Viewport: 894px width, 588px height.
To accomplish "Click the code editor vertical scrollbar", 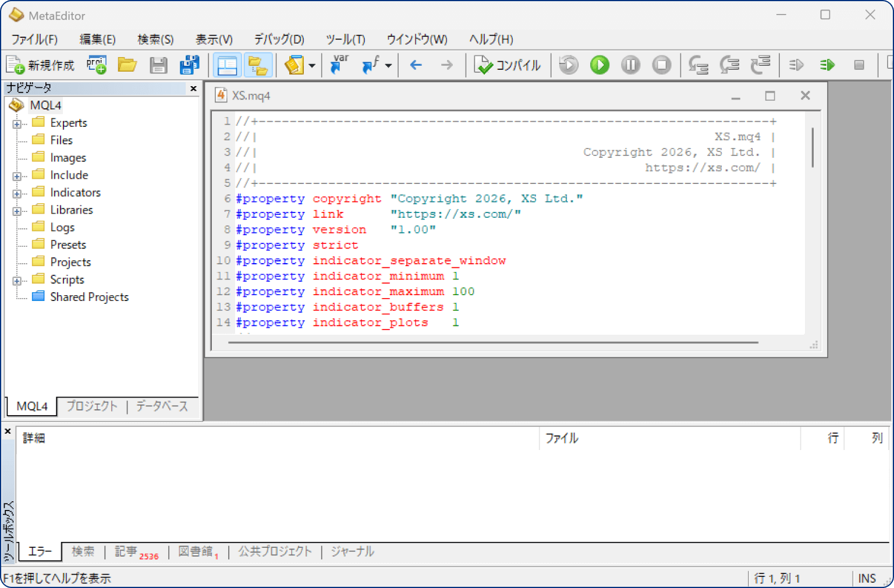I will click(x=813, y=148).
